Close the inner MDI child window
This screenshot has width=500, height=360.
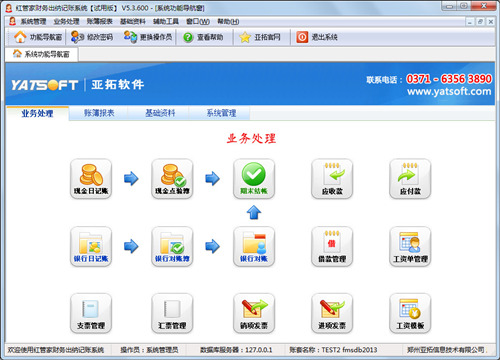[x=491, y=22]
